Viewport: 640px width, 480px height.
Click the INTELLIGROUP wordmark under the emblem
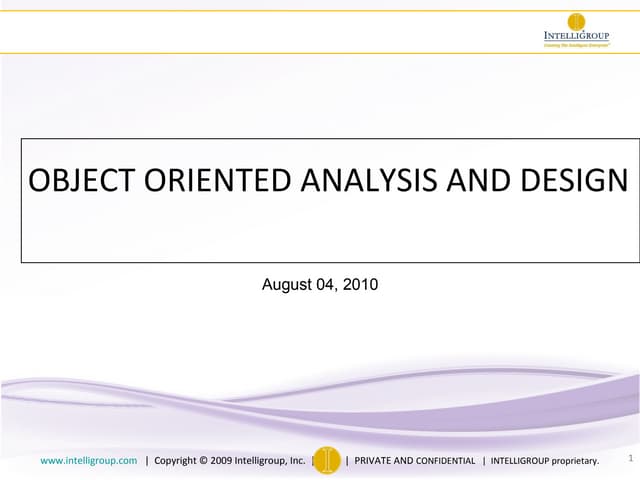point(575,36)
